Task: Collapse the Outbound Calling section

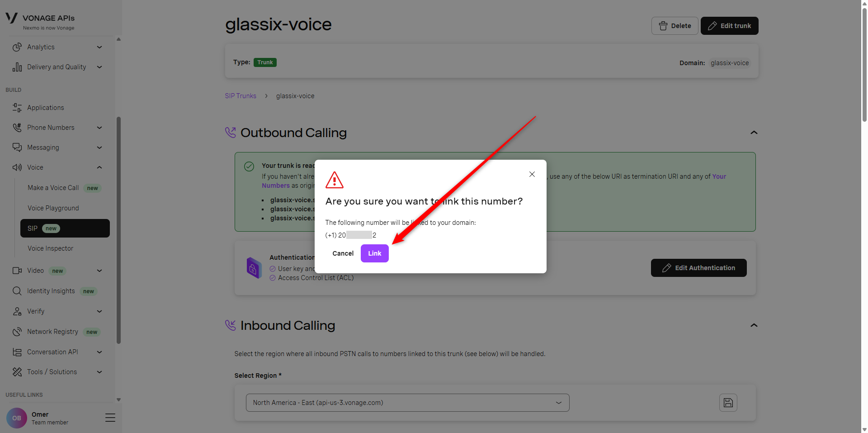Action: 754,133
